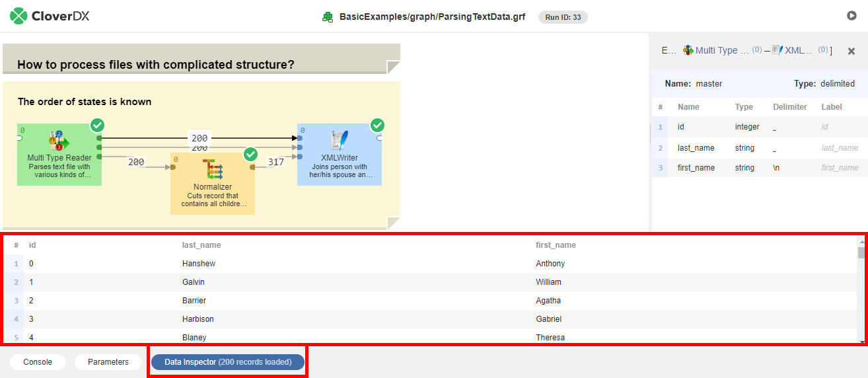
Task: Click green checkmark on Multi Type Reader
Action: [97, 125]
